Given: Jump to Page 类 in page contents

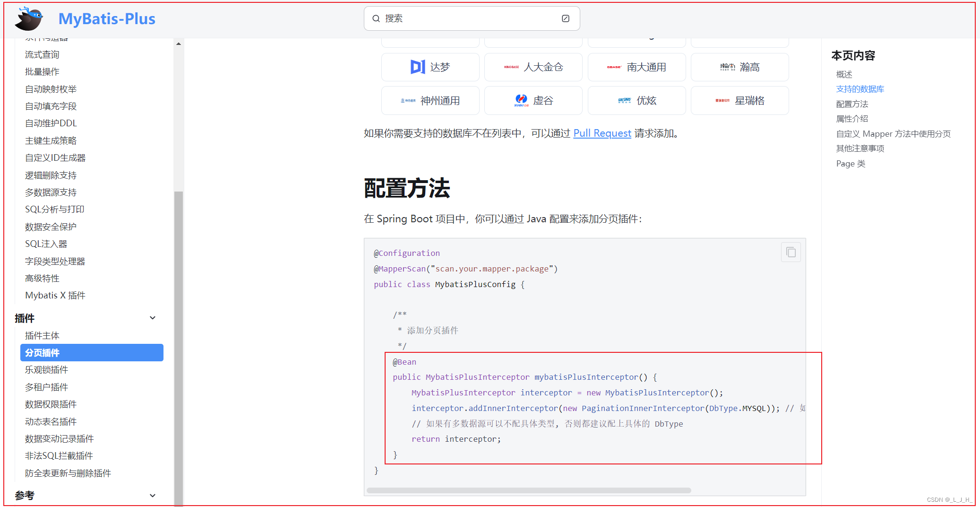Looking at the screenshot, I should [x=851, y=164].
